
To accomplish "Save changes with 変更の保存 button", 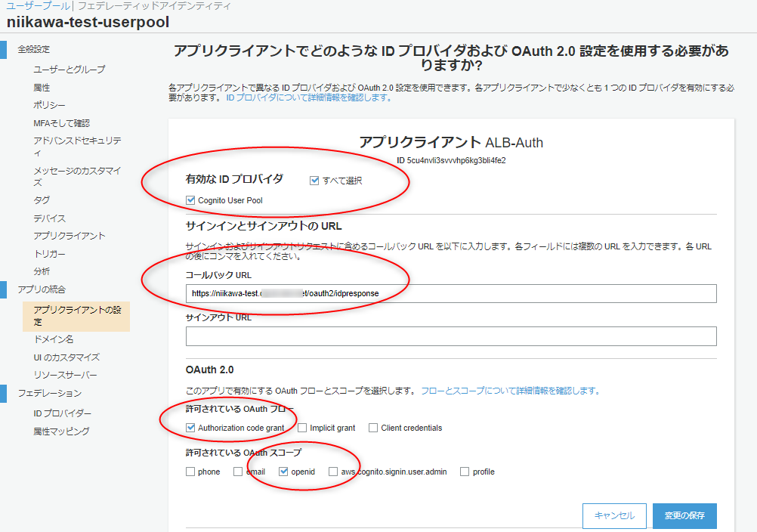I will [x=686, y=515].
